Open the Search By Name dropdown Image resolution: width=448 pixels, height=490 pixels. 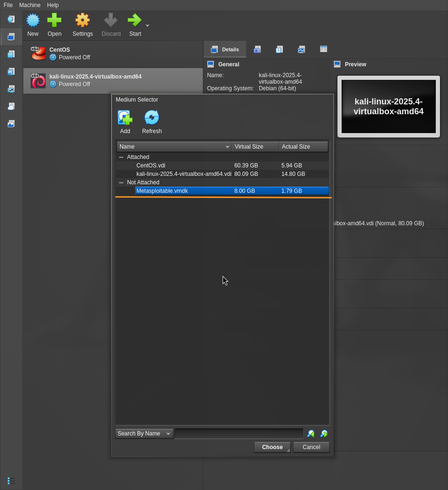[144, 434]
